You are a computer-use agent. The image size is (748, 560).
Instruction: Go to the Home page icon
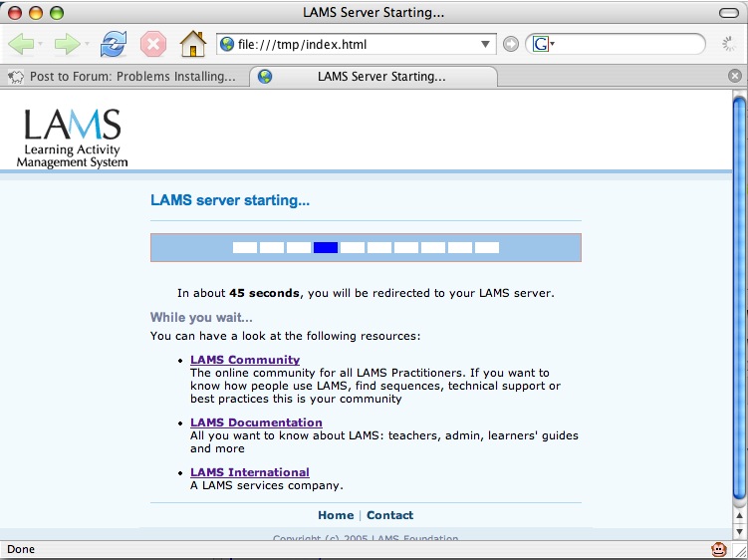[192, 44]
